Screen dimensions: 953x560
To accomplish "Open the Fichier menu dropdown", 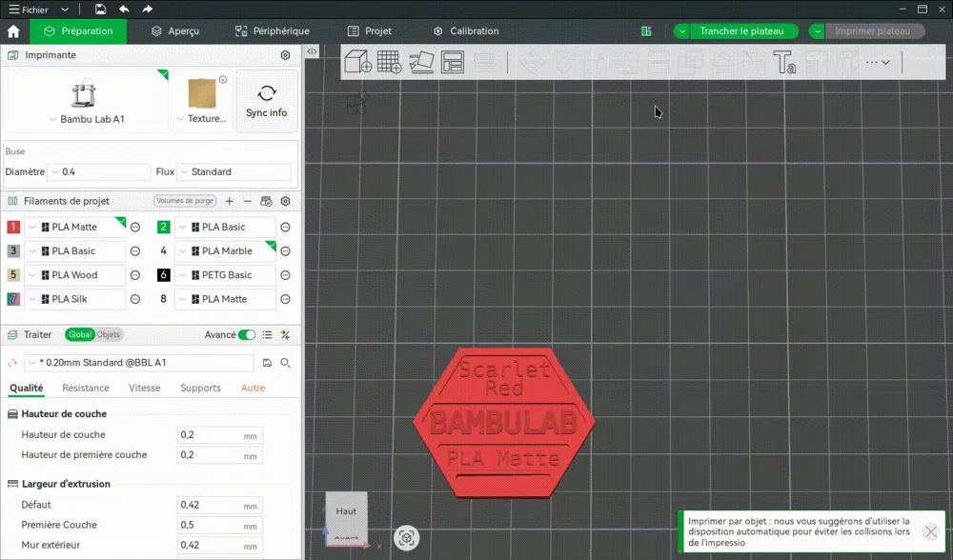I will coord(39,10).
